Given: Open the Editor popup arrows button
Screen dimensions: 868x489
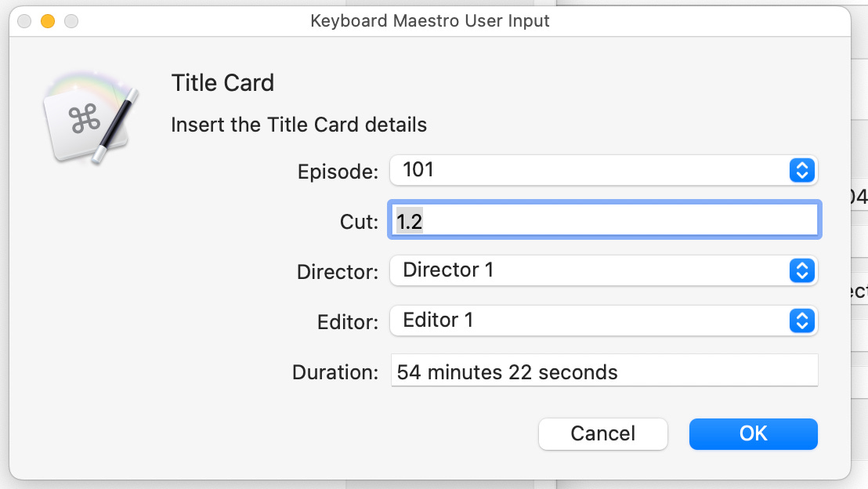Looking at the screenshot, I should 801,321.
